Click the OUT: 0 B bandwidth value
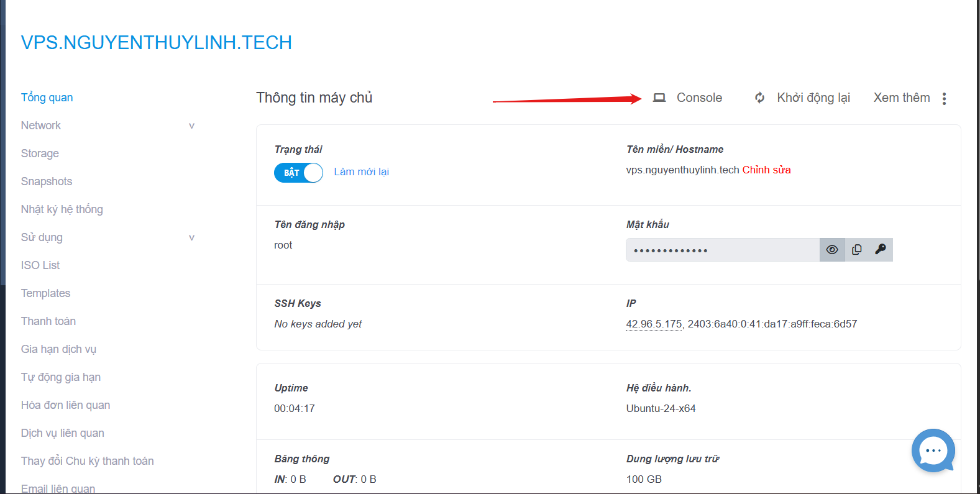980x494 pixels. (x=355, y=479)
